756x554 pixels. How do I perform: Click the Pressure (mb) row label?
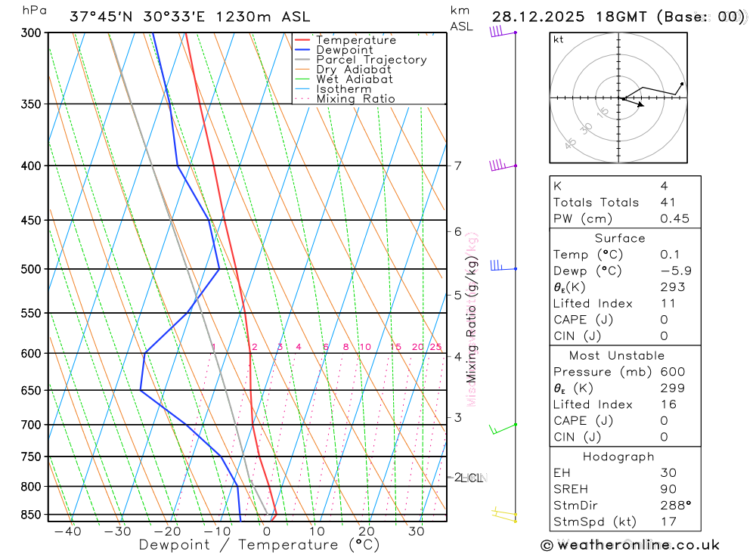[x=603, y=372]
